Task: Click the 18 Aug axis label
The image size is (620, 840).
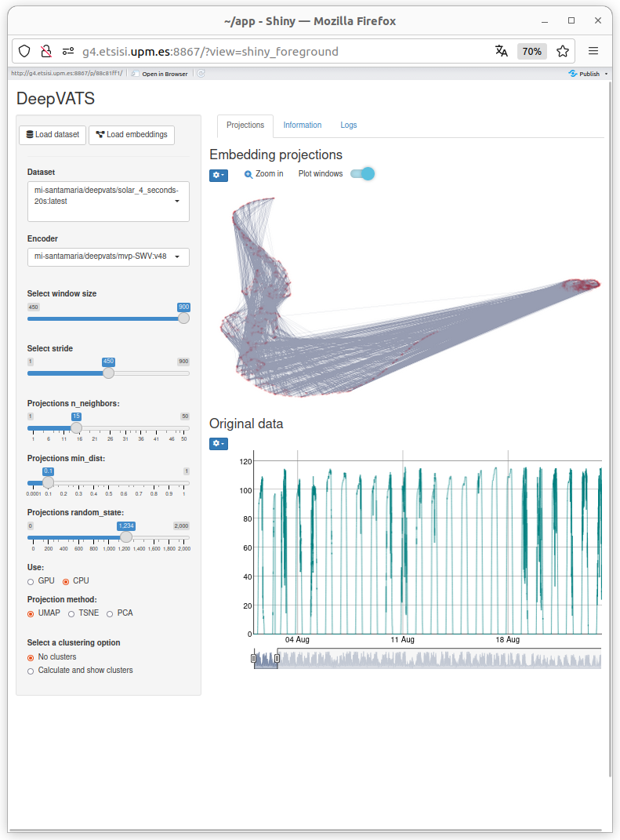Action: pos(508,640)
